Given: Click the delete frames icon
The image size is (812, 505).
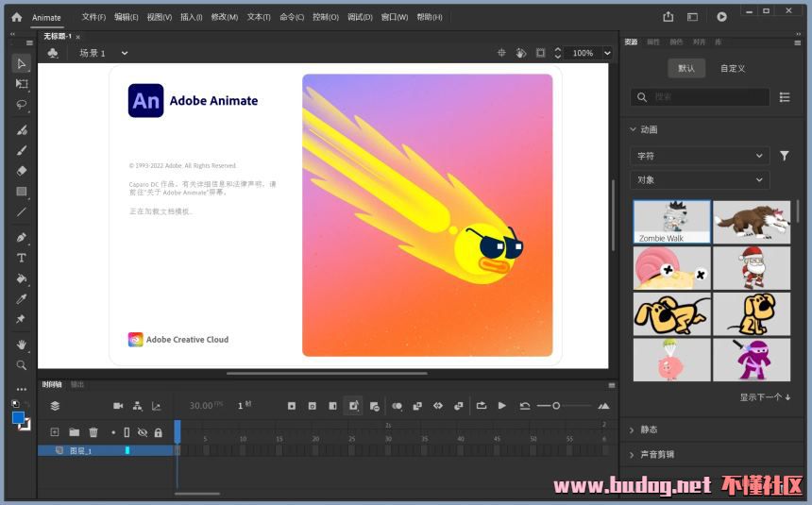Looking at the screenshot, I should 375,406.
